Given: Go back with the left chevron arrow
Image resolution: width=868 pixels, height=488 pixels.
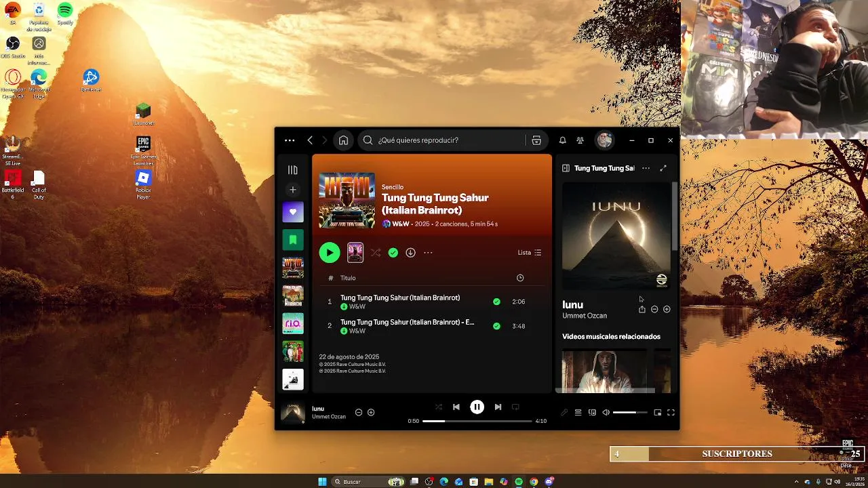Looking at the screenshot, I should 310,140.
